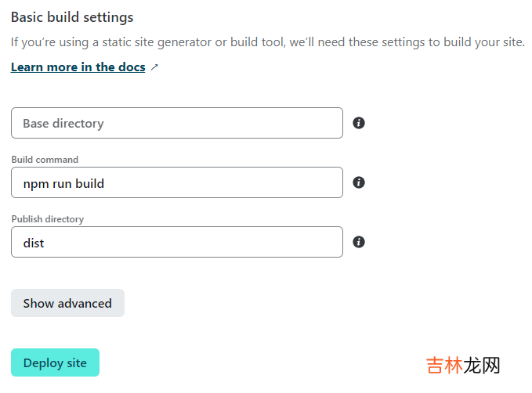532x393 pixels.
Task: Click the black watermark characters at bottom right
Action: pyautogui.click(x=481, y=366)
